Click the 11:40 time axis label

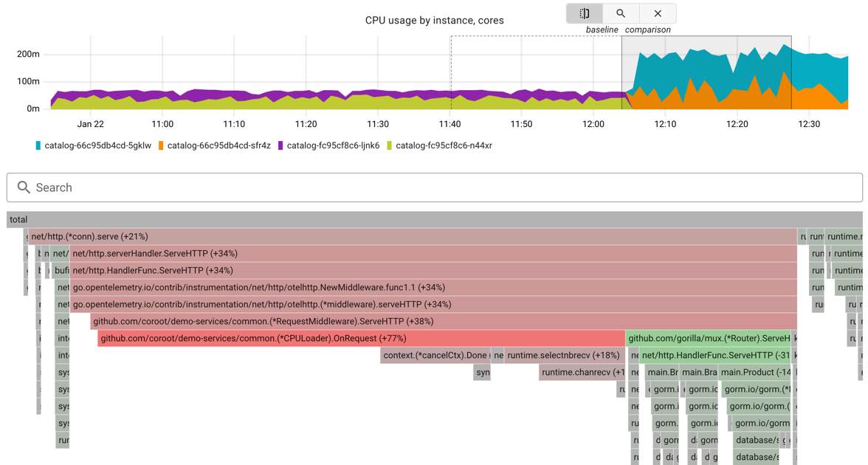tap(449, 124)
